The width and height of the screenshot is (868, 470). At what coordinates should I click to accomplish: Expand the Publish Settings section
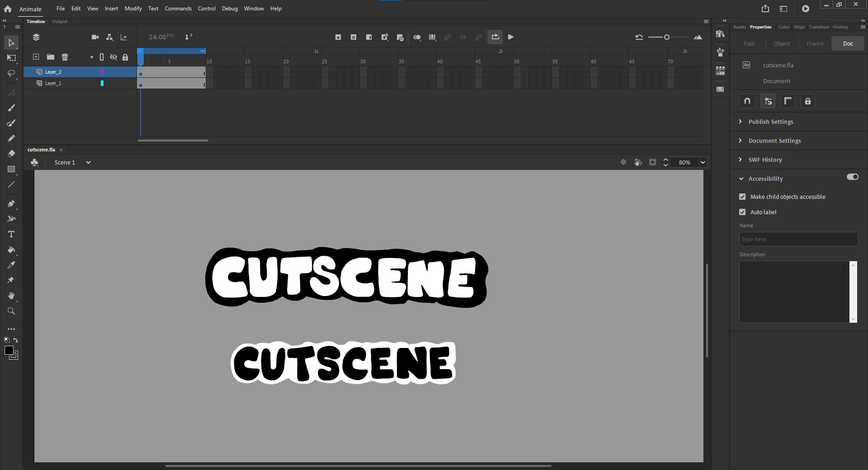point(770,122)
